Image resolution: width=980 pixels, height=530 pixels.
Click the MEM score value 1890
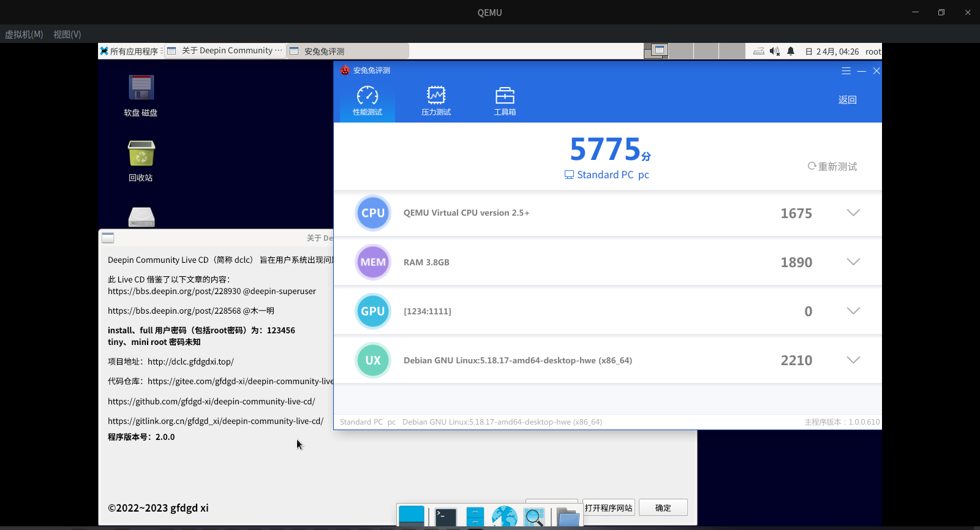click(x=796, y=262)
